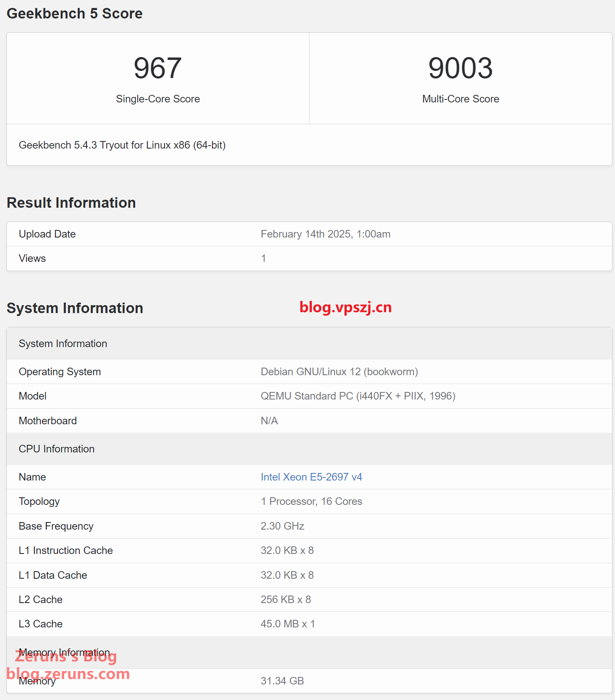Click the 9003 multi-core score number
The height and width of the screenshot is (700, 615).
(460, 68)
